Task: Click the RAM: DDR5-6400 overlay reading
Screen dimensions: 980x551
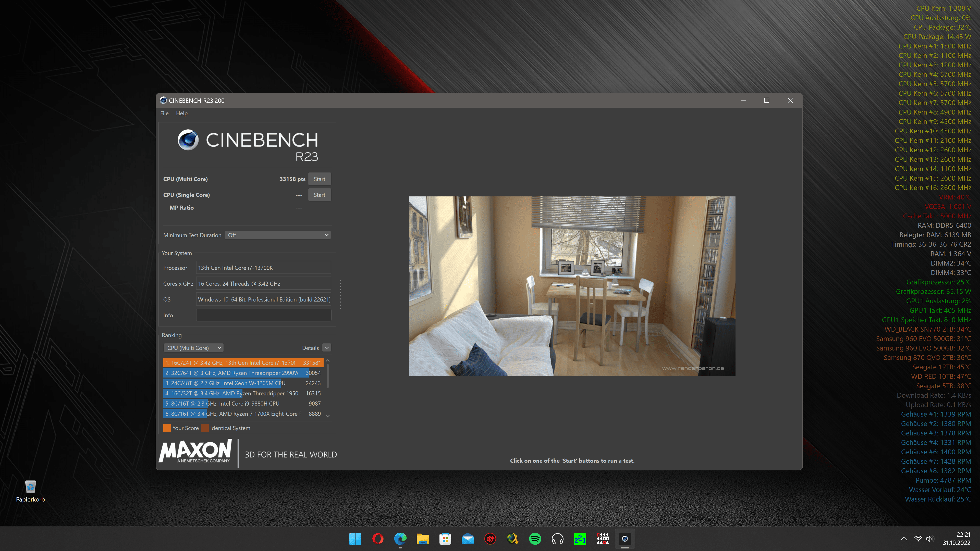Action: point(944,226)
